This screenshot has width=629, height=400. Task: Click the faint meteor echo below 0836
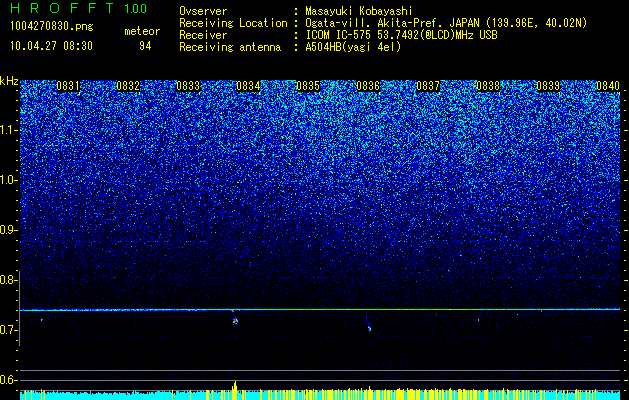(369, 328)
